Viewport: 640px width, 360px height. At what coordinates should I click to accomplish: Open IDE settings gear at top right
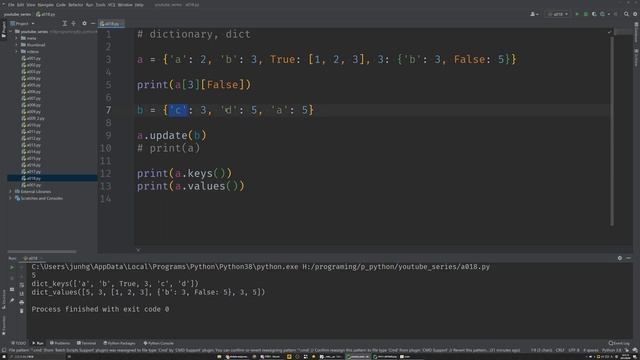[x=635, y=14]
